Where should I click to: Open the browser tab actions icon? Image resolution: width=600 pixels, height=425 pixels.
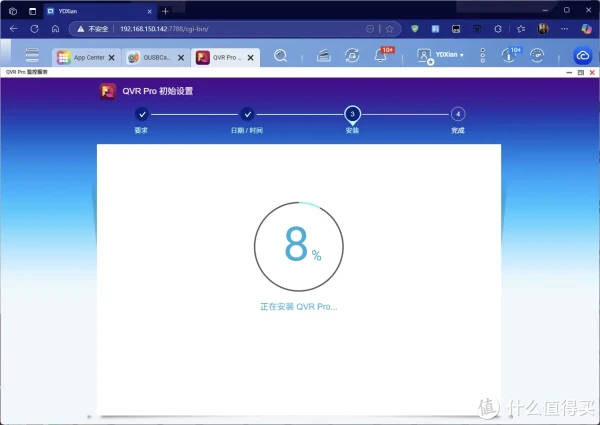pos(33,11)
